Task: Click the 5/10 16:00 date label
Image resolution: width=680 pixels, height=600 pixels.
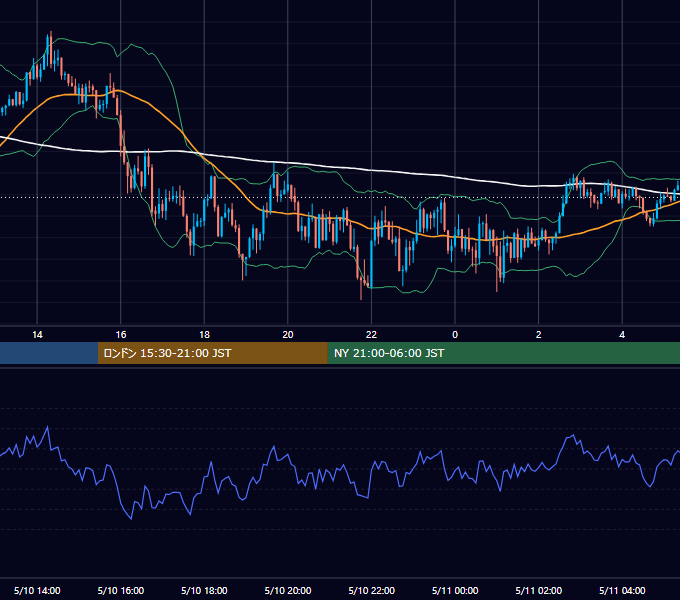Action: (121, 590)
